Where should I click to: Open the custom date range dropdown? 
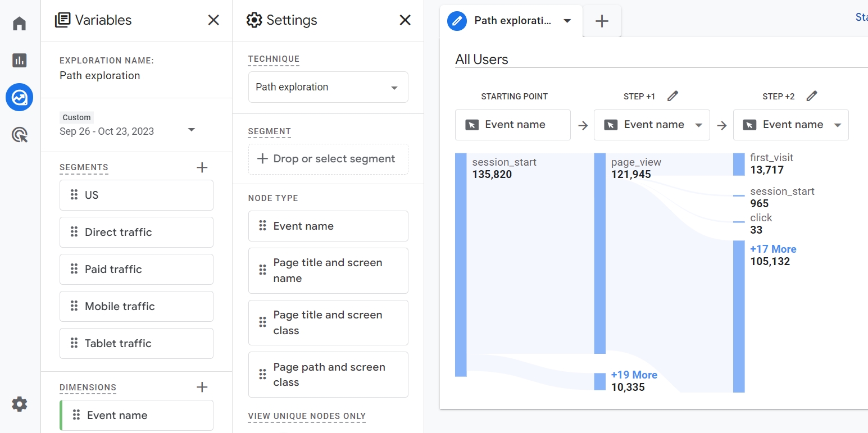[191, 130]
